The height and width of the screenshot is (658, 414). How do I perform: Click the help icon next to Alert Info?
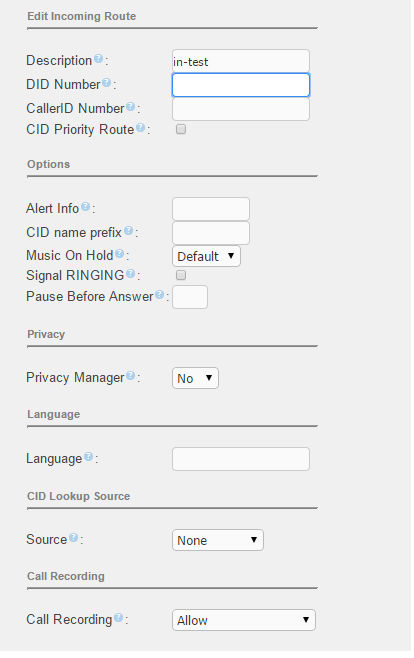(x=85, y=206)
